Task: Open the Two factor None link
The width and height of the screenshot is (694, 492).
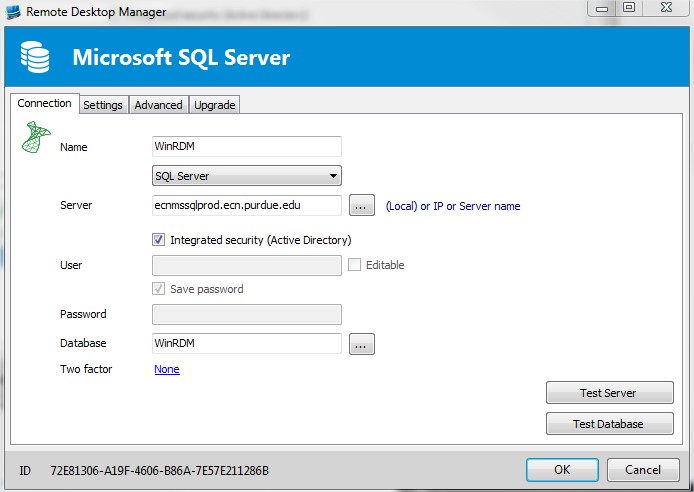Action: point(166,369)
